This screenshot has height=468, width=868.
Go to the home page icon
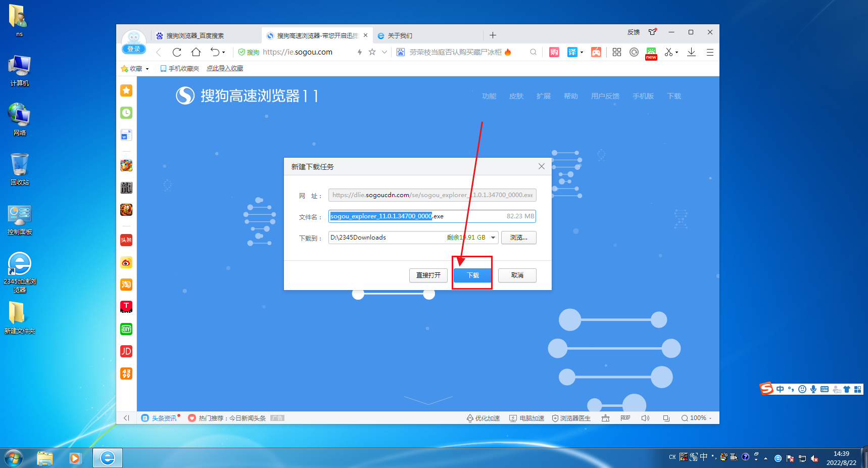coord(196,52)
